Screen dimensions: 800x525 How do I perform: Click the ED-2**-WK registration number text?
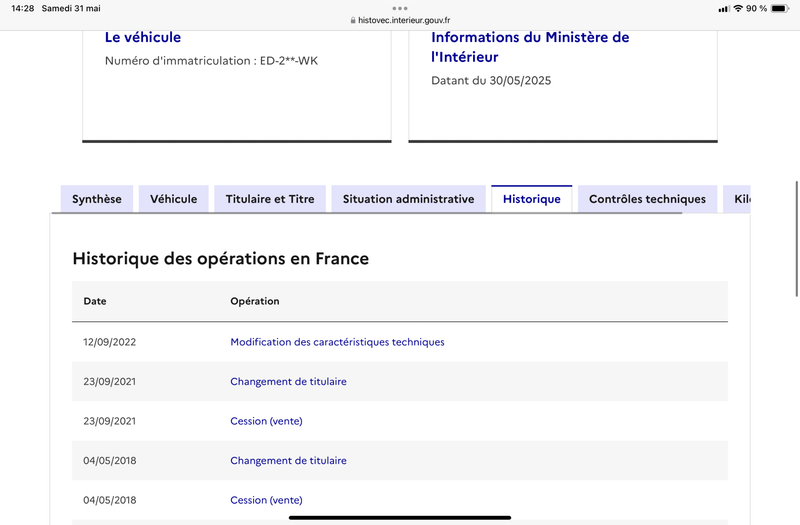pos(289,61)
